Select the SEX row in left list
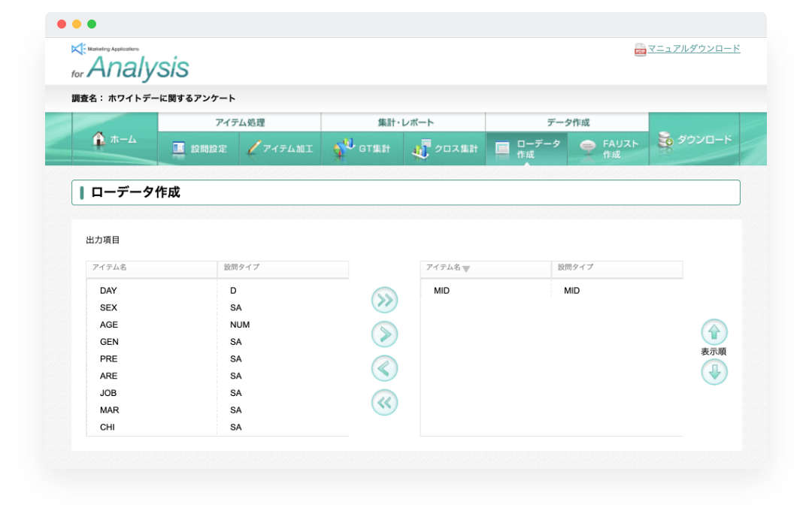 click(109, 307)
